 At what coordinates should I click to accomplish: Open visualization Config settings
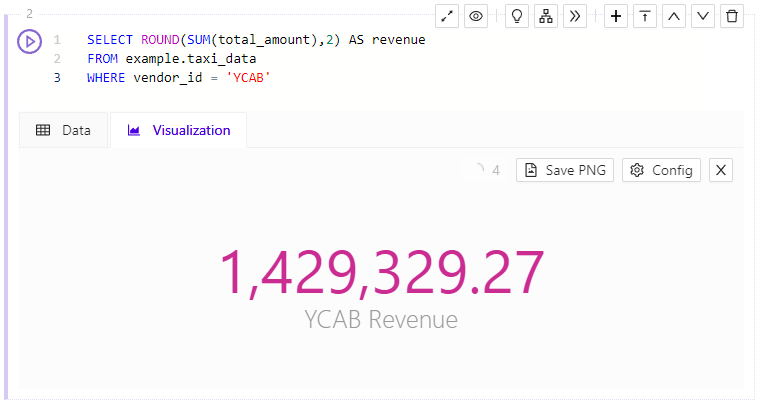point(661,170)
